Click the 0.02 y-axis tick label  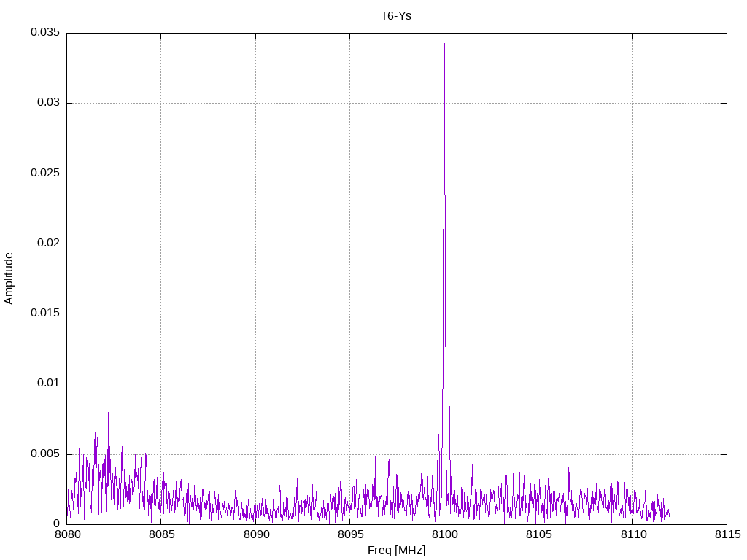tap(49, 243)
